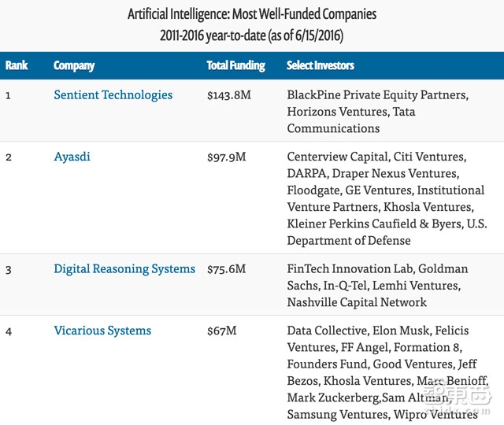The width and height of the screenshot is (504, 425).
Task: Click rank number 1 in the table
Action: pyautogui.click(x=9, y=95)
